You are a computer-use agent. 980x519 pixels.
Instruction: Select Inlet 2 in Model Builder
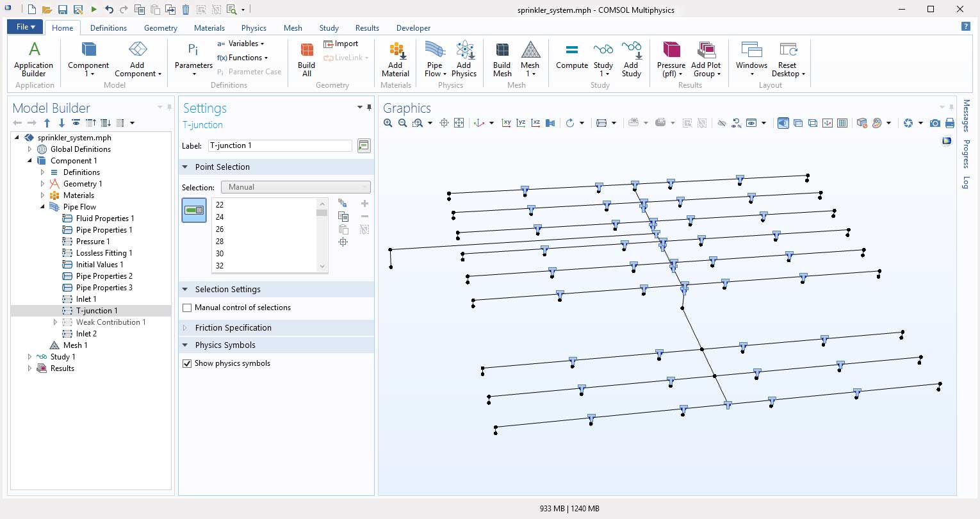[x=86, y=334]
